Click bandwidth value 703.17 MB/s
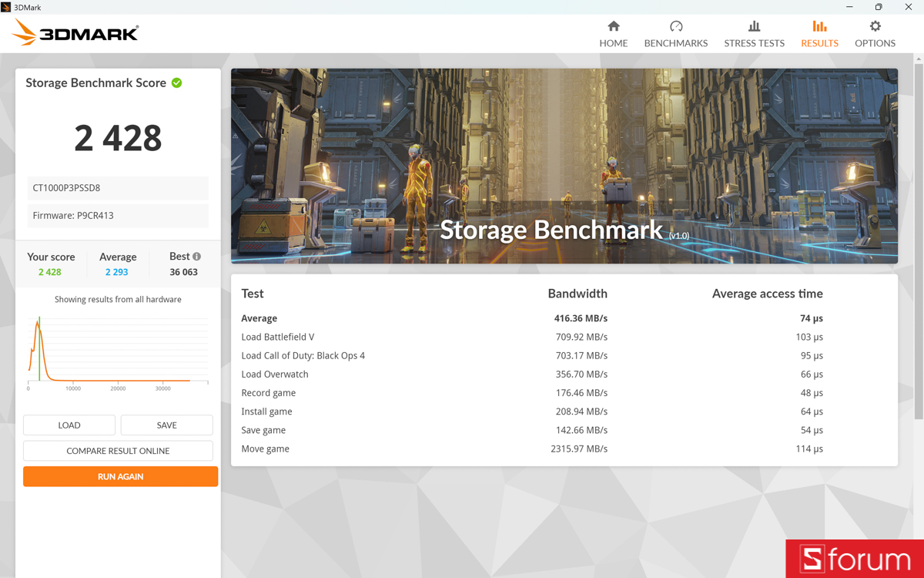The image size is (924, 578). point(581,355)
